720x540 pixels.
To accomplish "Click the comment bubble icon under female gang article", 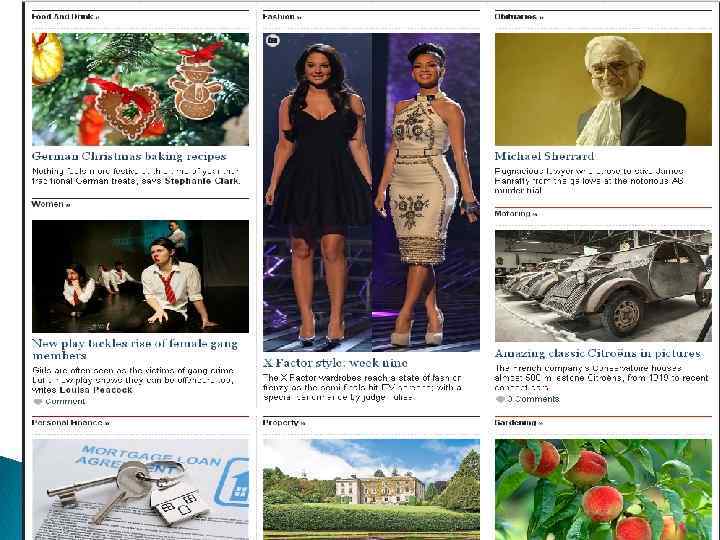I will tap(38, 402).
